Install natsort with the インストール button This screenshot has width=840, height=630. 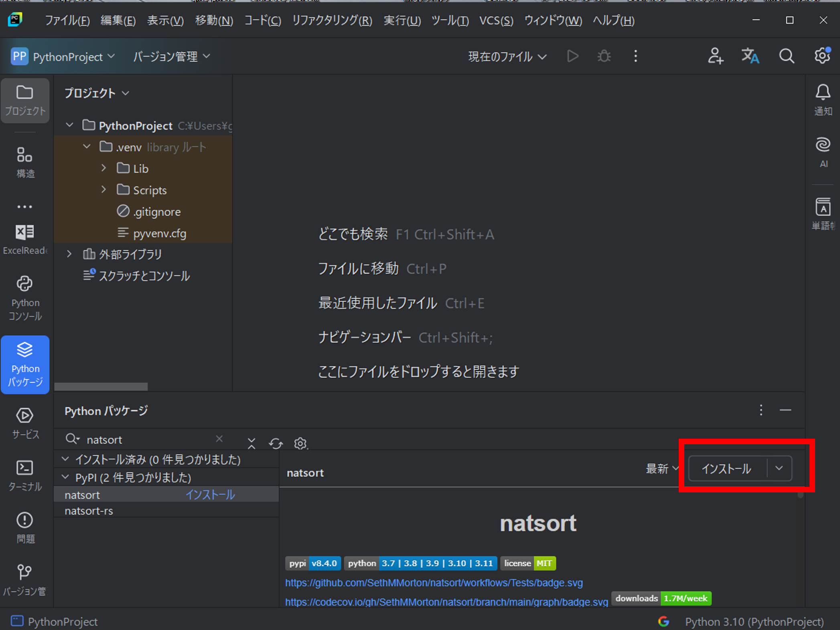tap(726, 468)
